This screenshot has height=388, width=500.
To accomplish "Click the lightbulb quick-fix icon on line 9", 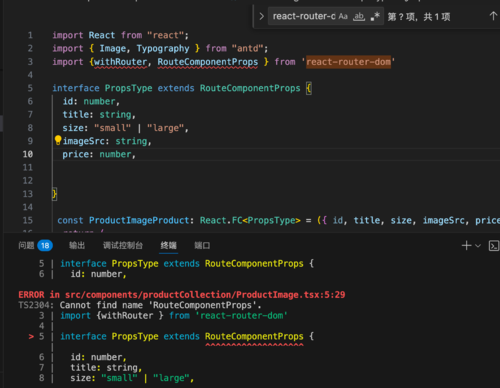I will click(x=58, y=140).
